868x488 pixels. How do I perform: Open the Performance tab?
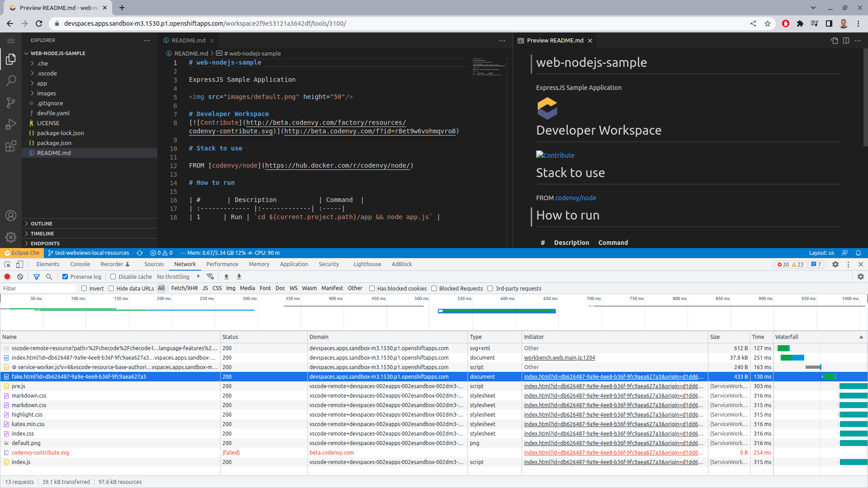[x=222, y=264]
